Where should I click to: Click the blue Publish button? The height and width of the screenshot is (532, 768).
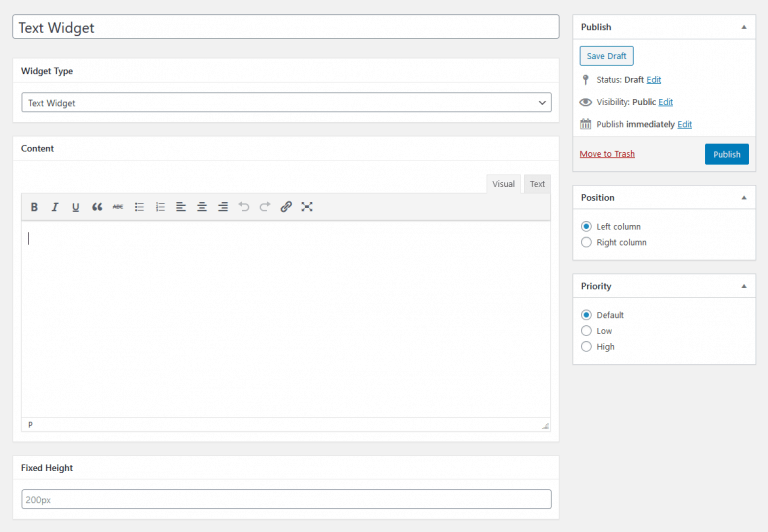point(727,154)
